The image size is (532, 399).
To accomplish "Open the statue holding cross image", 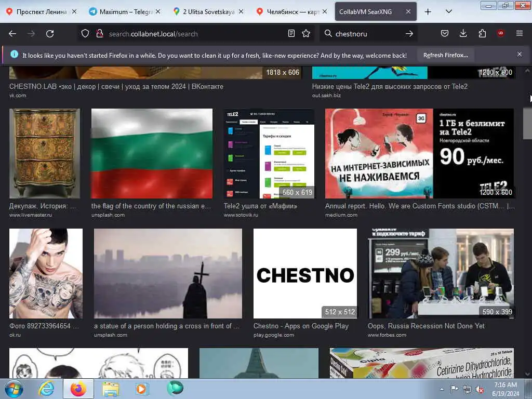I will click(x=168, y=273).
